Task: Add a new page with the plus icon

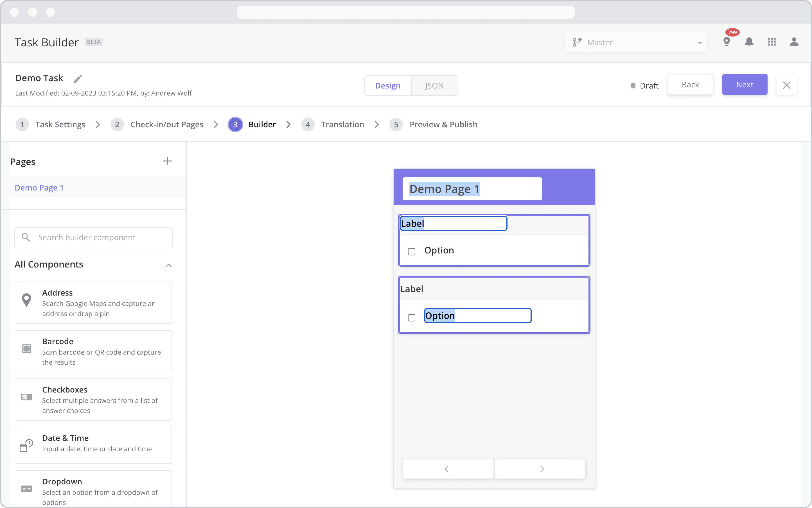Action: click(168, 161)
